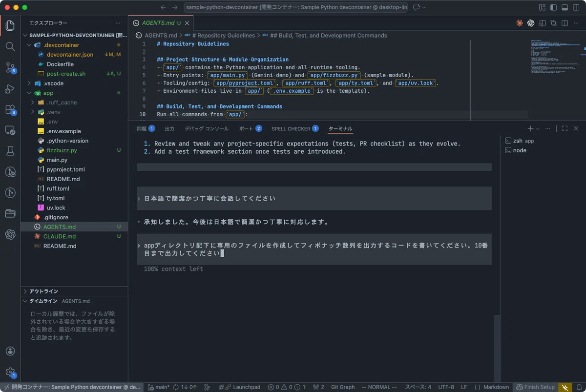Open the Extensions view with badge 4

(x=10, y=110)
